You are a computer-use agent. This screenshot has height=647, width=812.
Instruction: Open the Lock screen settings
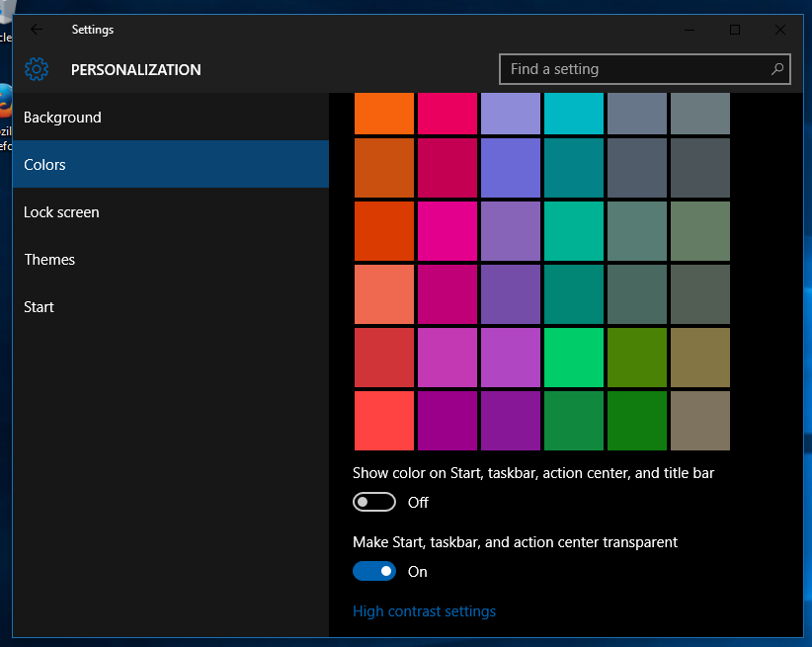pos(60,211)
